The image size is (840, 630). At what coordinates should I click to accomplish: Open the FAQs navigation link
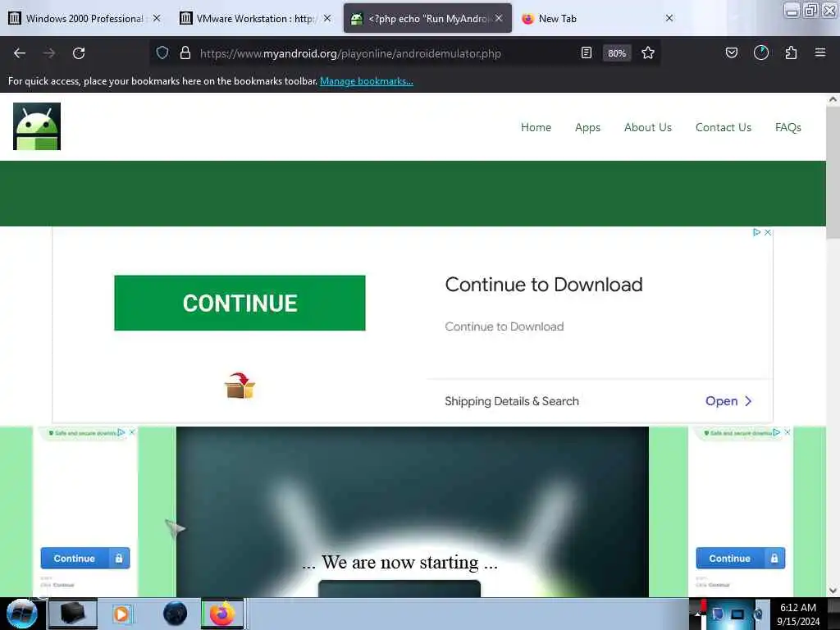point(788,127)
